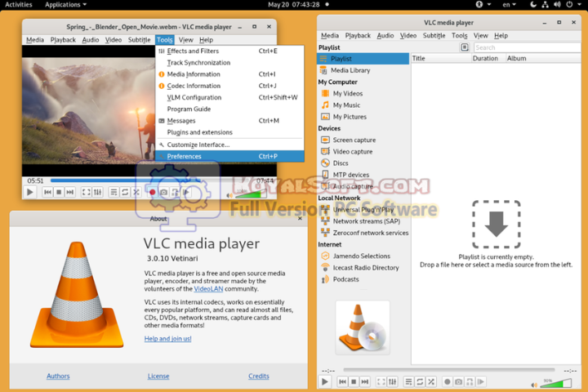Select Zeroconf network services
588x392 pixels.
pyautogui.click(x=363, y=234)
